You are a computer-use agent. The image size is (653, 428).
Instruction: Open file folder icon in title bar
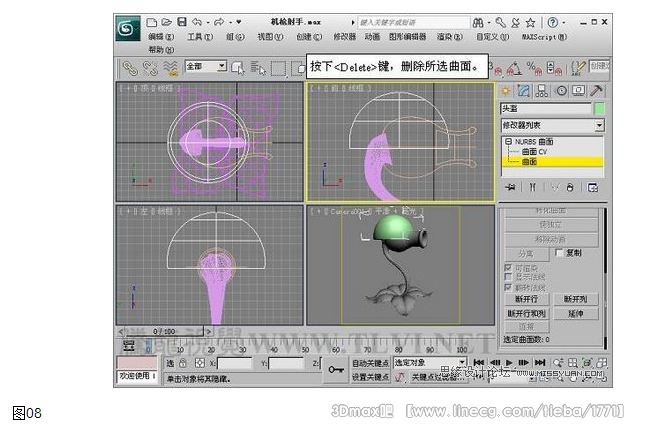(x=167, y=22)
